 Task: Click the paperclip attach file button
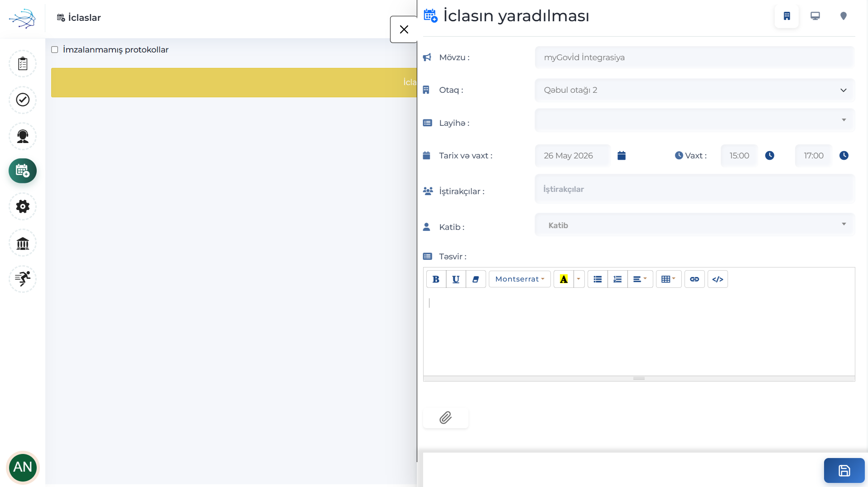coord(446,417)
